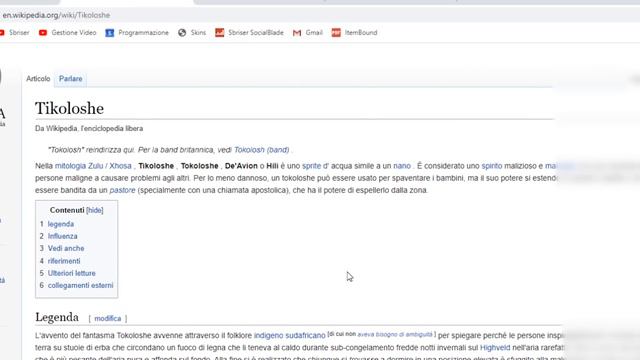The width and height of the screenshot is (640, 360).
Task: Open the Sbriser YouTube bookmark
Action: (x=15, y=33)
